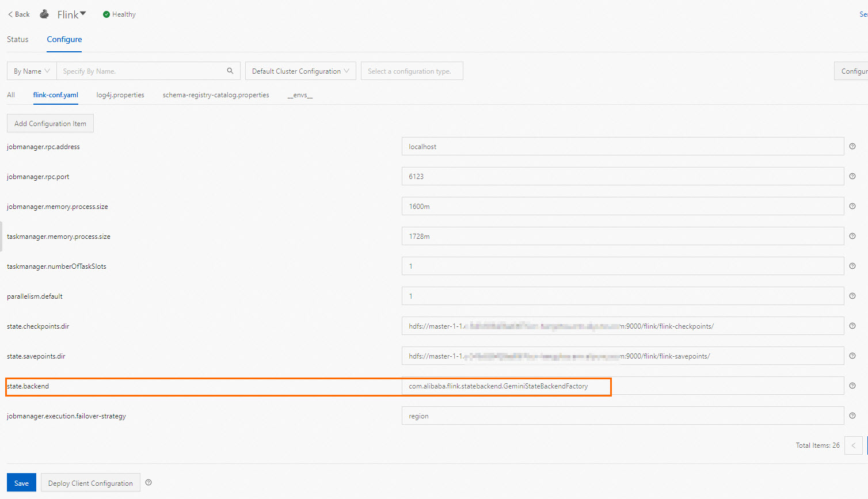Image resolution: width=868 pixels, height=499 pixels.
Task: Open help beside Deploy Client Configuration
Action: tap(149, 482)
